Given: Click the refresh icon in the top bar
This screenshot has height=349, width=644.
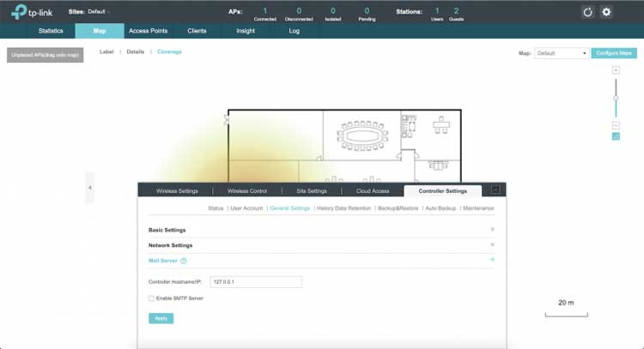Looking at the screenshot, I should [587, 12].
